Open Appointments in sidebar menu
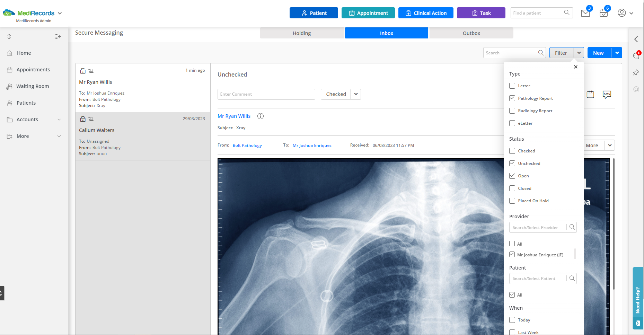This screenshot has height=335, width=644. (x=33, y=70)
